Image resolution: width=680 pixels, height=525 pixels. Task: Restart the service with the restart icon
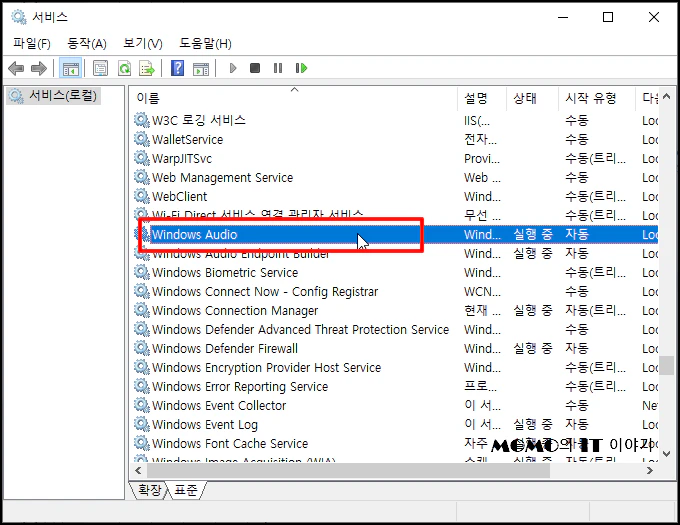pyautogui.click(x=301, y=68)
